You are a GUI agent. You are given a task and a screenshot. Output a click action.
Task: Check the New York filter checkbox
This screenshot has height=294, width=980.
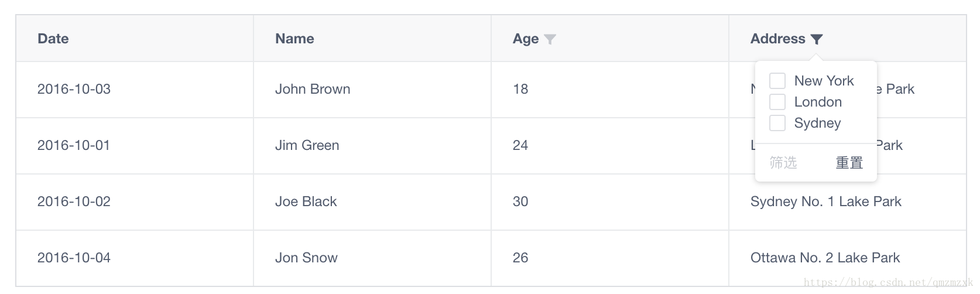777,81
